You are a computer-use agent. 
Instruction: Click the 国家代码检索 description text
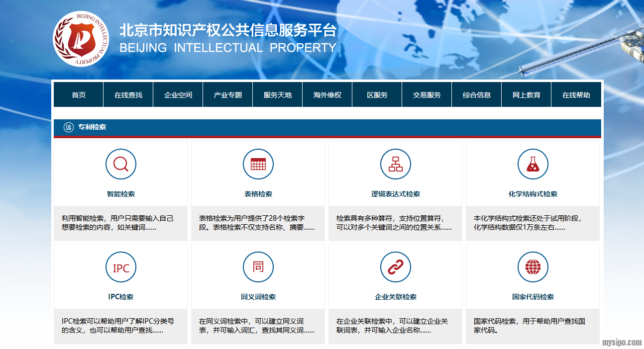(x=530, y=325)
